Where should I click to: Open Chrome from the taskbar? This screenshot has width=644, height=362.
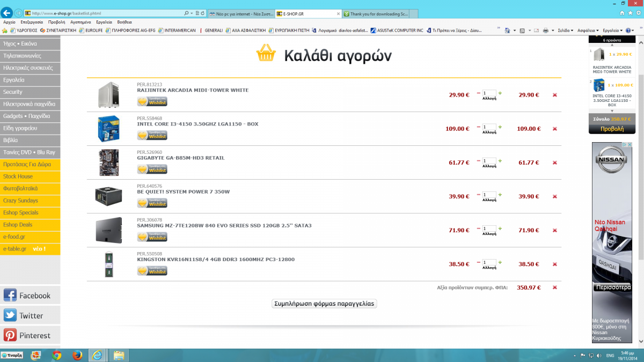57,355
